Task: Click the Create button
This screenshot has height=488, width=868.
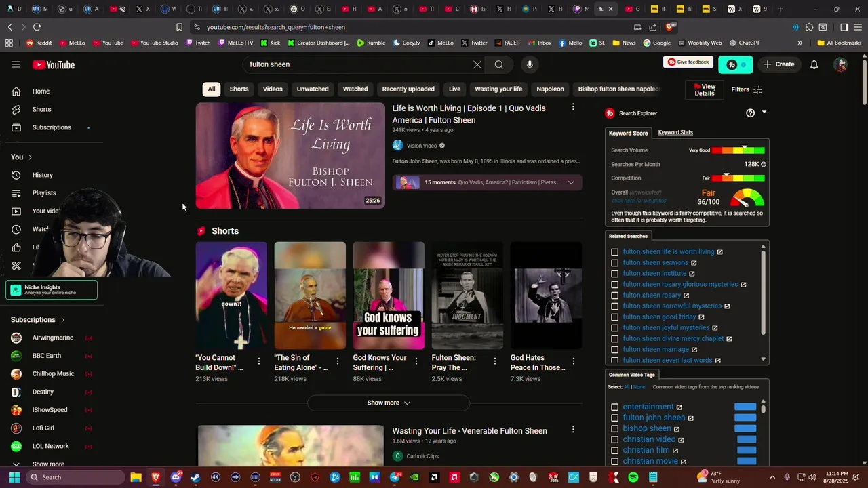Action: point(778,64)
